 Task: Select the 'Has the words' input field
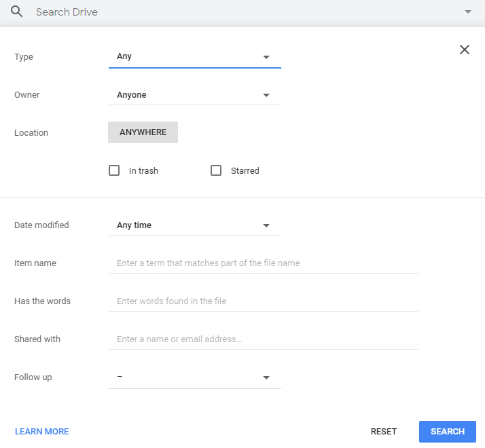pos(263,301)
